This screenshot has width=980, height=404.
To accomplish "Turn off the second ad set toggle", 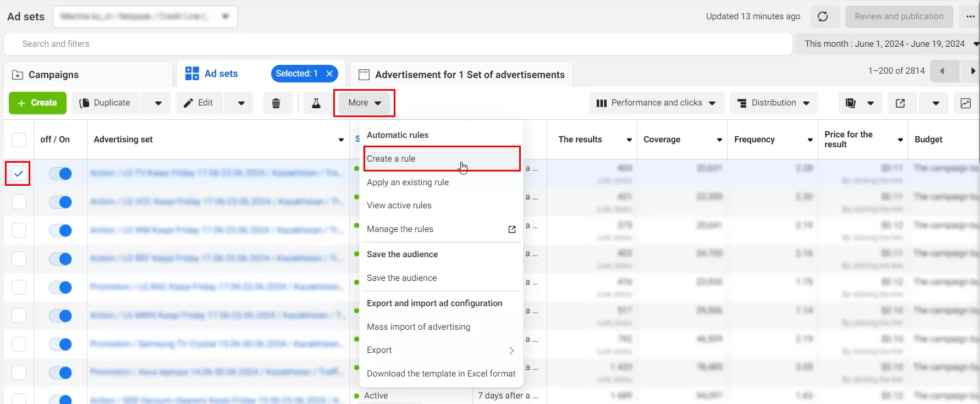I will tap(60, 202).
